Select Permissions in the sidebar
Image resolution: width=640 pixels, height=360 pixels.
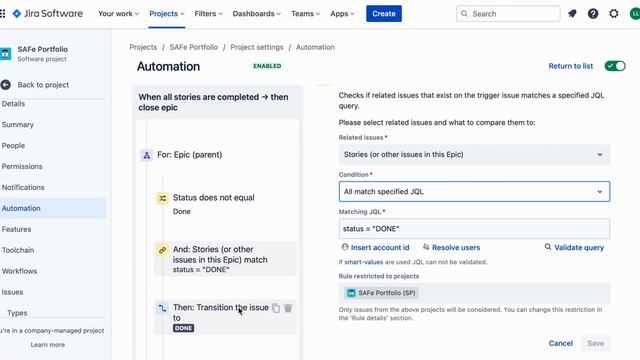pyautogui.click(x=22, y=167)
